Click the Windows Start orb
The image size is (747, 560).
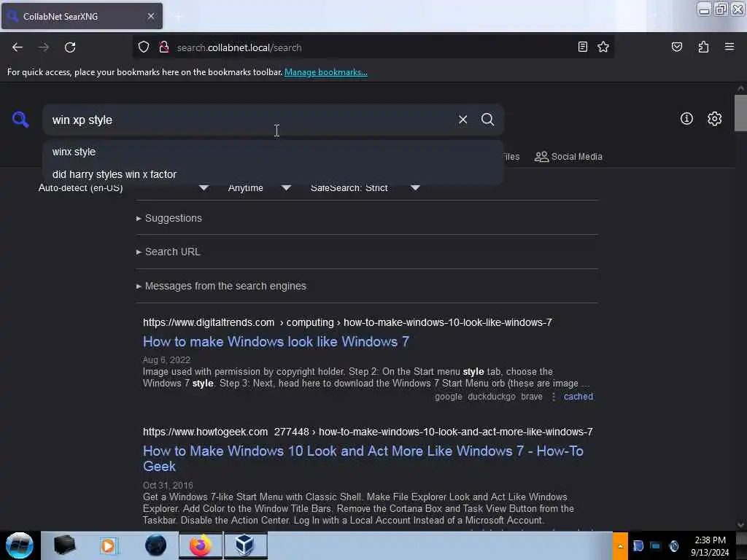click(x=19, y=545)
